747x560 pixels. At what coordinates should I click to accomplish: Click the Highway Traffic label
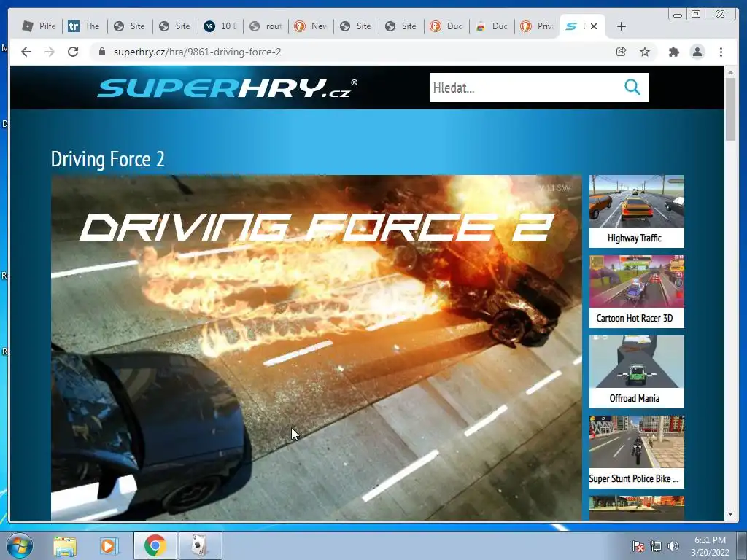click(x=635, y=238)
